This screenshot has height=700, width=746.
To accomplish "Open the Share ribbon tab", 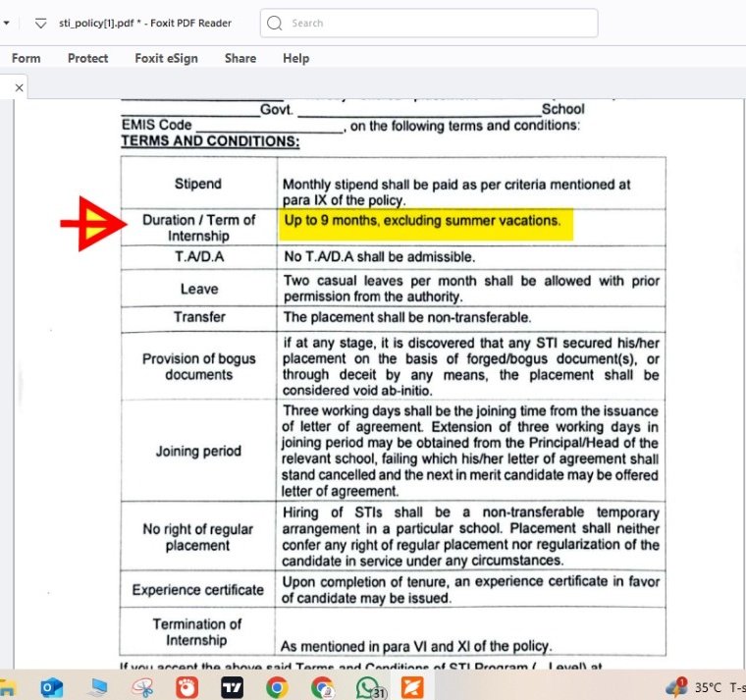I will (240, 58).
